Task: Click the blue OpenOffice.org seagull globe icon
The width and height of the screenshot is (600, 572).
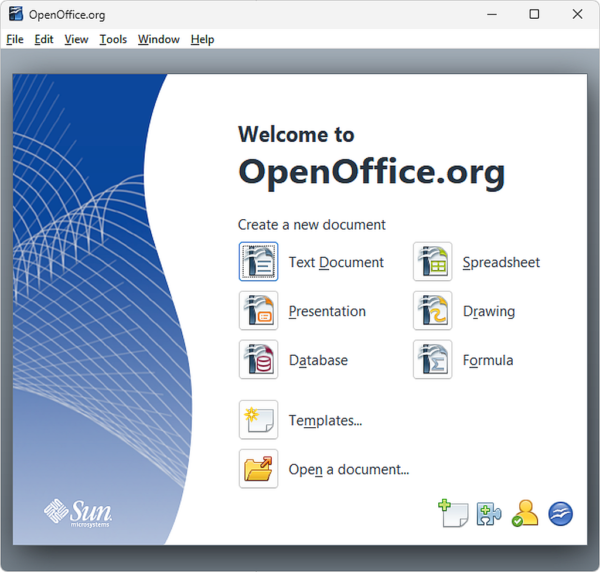Action: [x=561, y=514]
